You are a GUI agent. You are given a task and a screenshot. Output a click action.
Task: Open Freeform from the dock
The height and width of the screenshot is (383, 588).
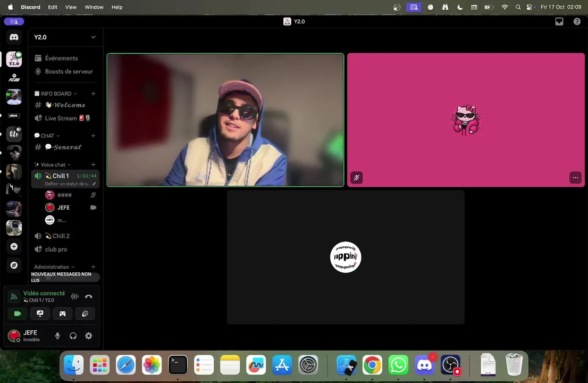[x=256, y=364]
